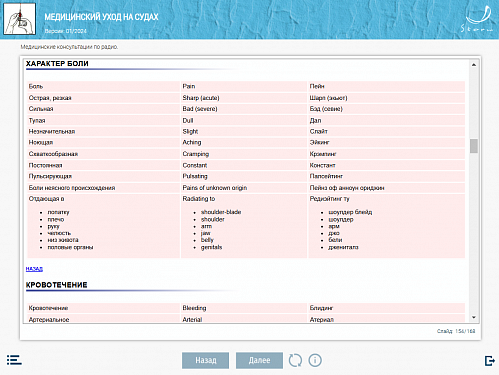This screenshot has height=375, width=499.
Task: Click the company logo in header
Action: pos(478,19)
